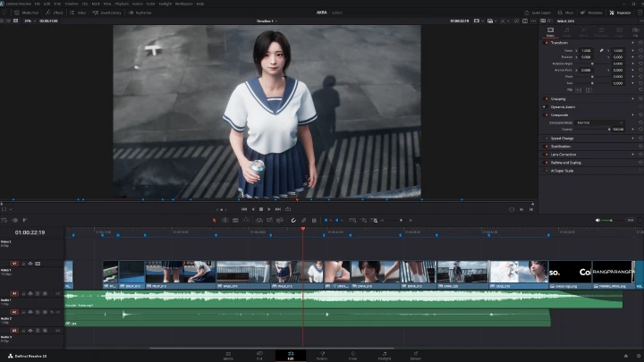Viewport: 644px width, 362px height.
Task: Open the Timeline 1 name dropdown
Action: 267,21
